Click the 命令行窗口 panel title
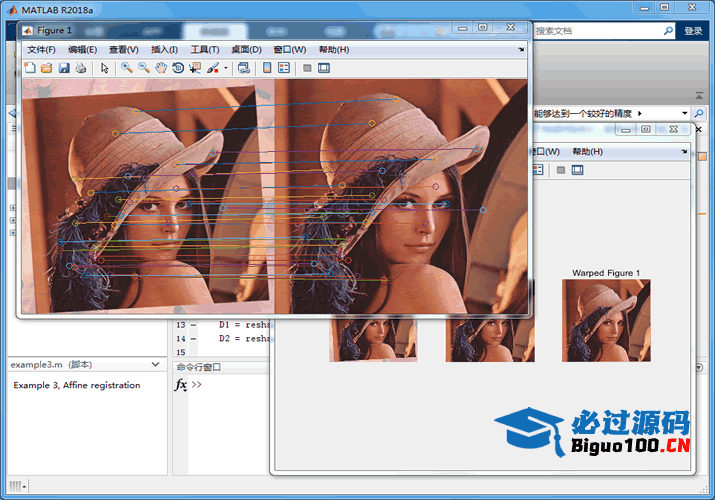The height and width of the screenshot is (500, 715). coord(199,367)
